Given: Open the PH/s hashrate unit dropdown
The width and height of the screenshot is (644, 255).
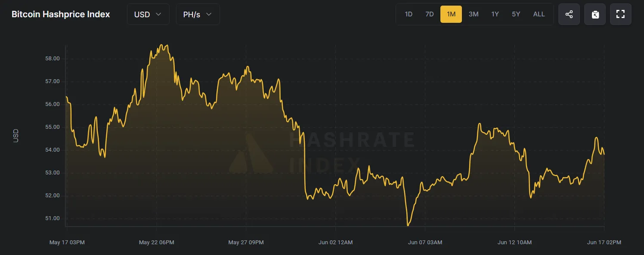Looking at the screenshot, I should [198, 14].
